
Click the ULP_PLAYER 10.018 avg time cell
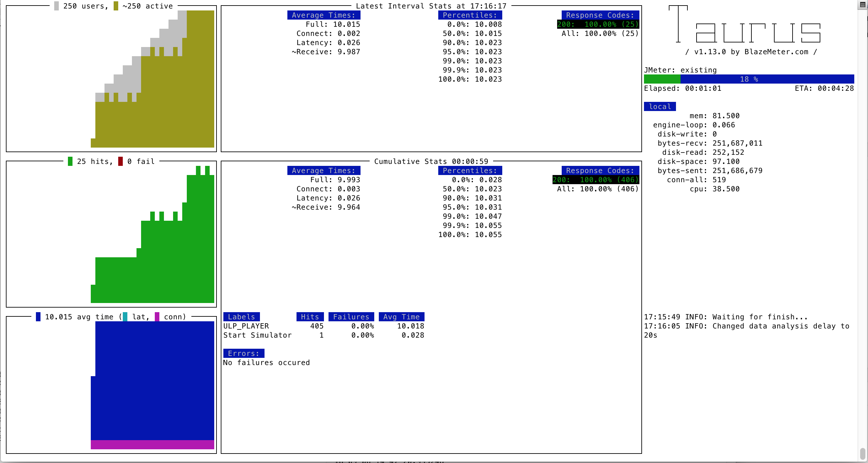point(410,326)
